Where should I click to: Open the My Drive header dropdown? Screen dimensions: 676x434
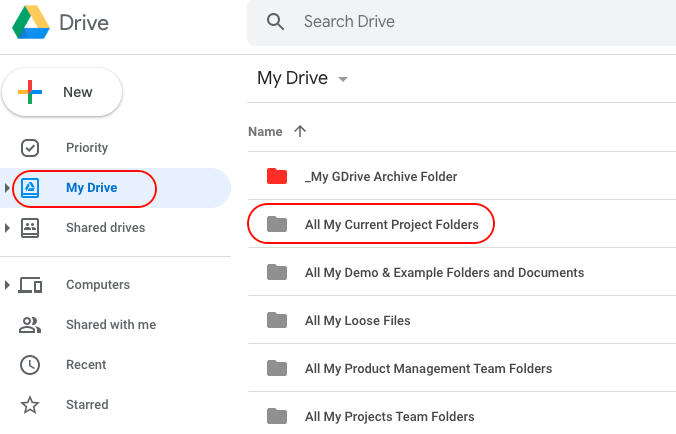click(x=343, y=79)
